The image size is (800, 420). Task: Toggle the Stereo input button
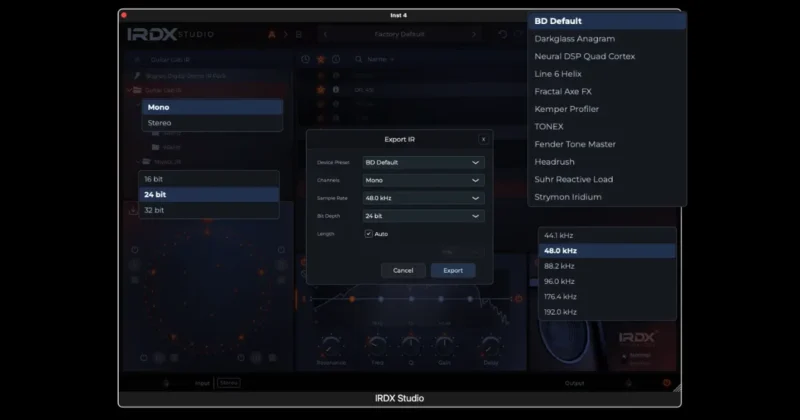(229, 383)
